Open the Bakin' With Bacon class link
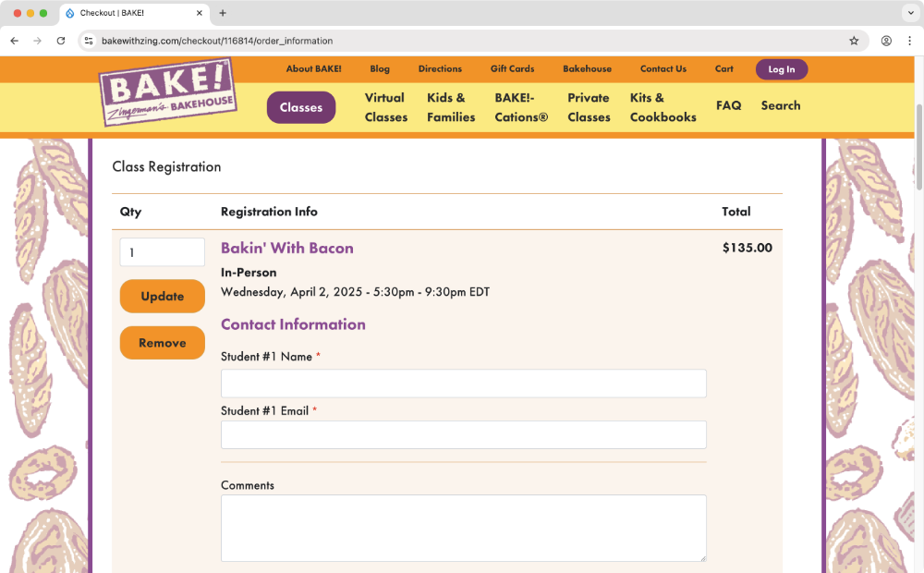The image size is (924, 573). point(286,248)
